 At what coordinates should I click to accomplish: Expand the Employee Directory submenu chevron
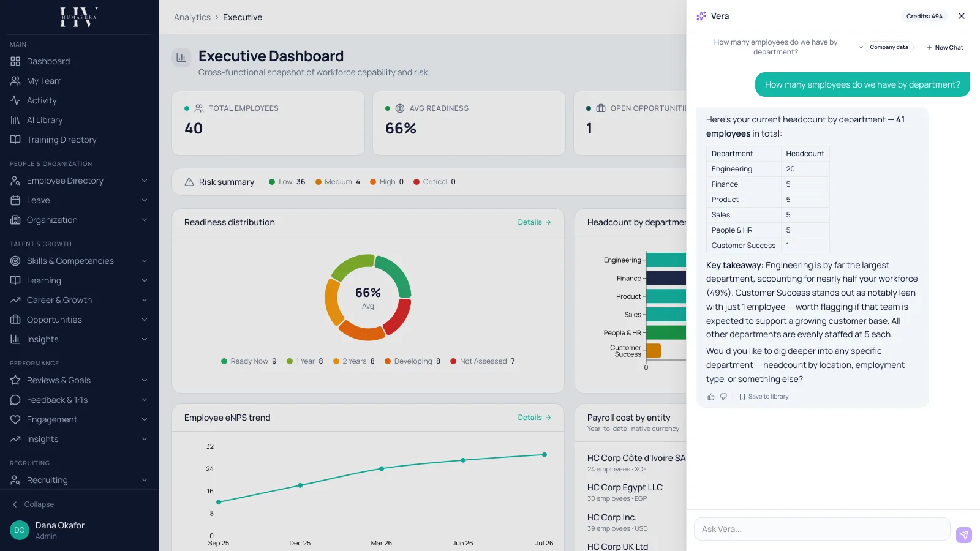coord(145,181)
